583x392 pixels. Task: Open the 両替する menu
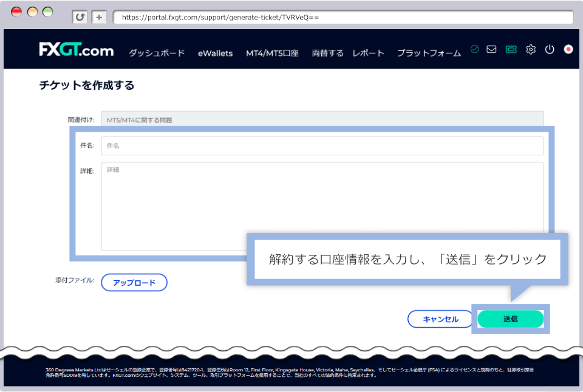coord(327,53)
